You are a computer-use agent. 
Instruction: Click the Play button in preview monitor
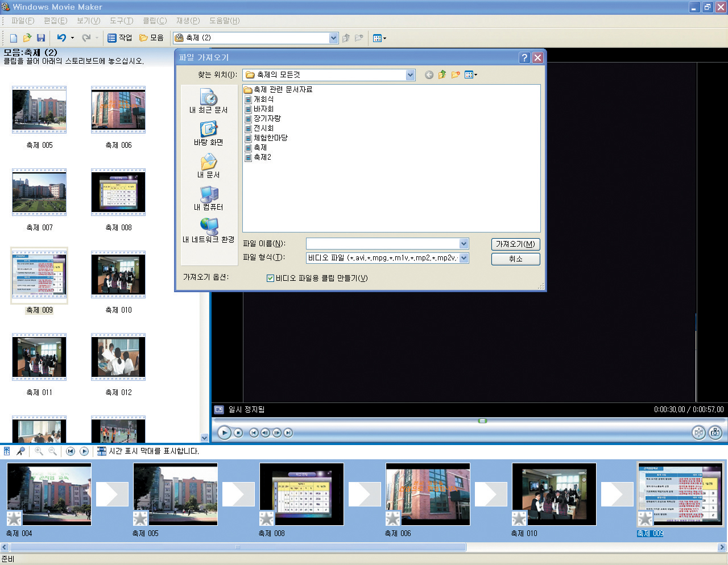[224, 433]
